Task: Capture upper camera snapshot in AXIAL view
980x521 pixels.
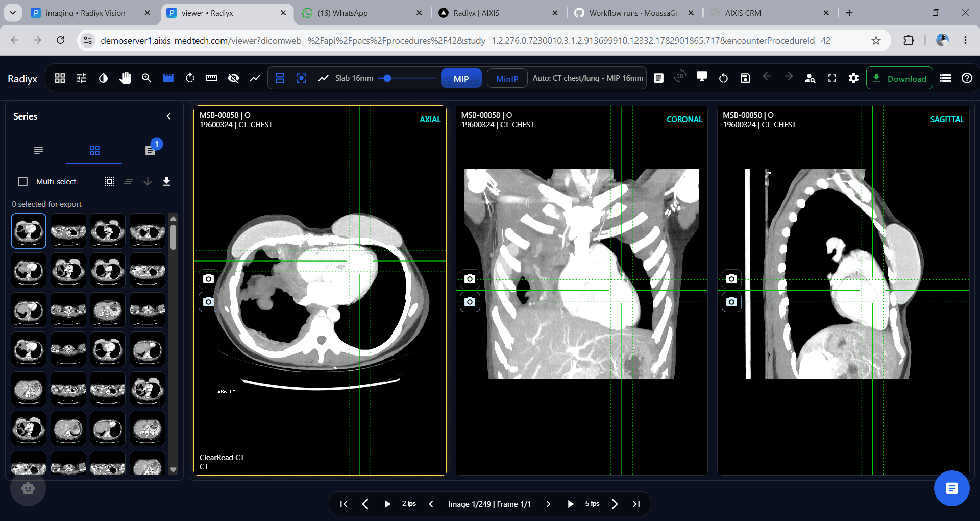Action: [208, 279]
